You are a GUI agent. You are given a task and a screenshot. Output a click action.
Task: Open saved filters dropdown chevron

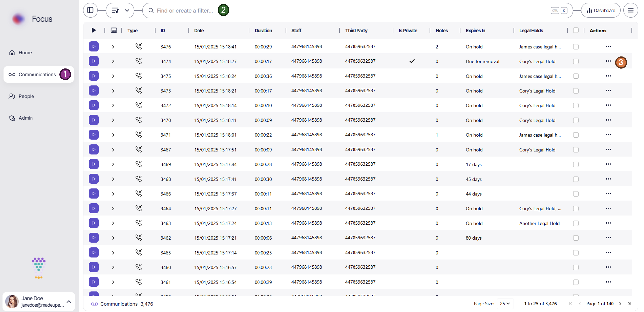click(127, 10)
